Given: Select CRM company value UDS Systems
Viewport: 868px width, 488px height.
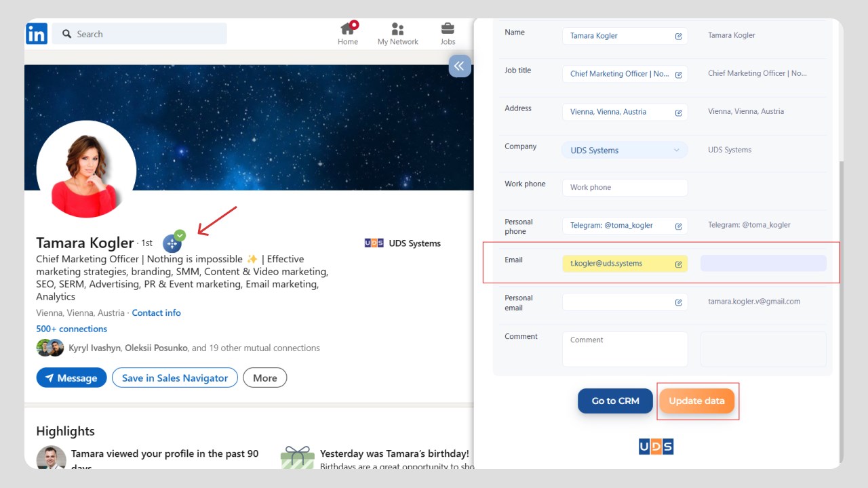Looking at the screenshot, I should click(x=730, y=150).
